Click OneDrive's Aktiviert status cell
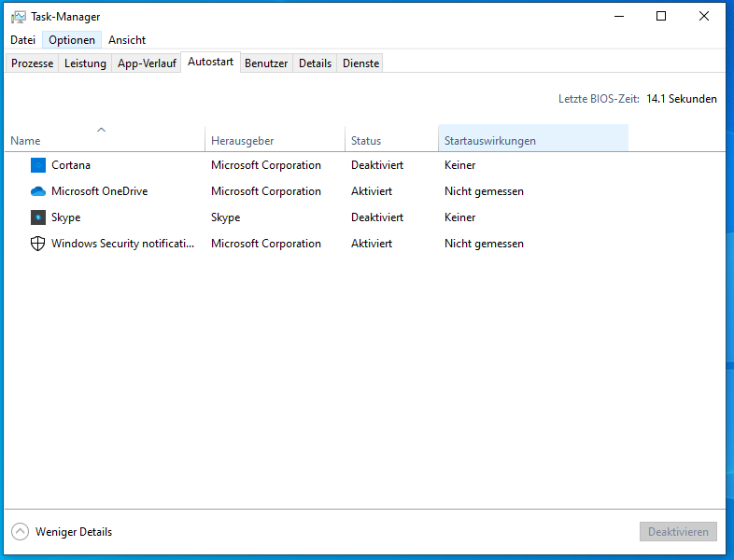Screen dimensions: 734x560 (372, 191)
